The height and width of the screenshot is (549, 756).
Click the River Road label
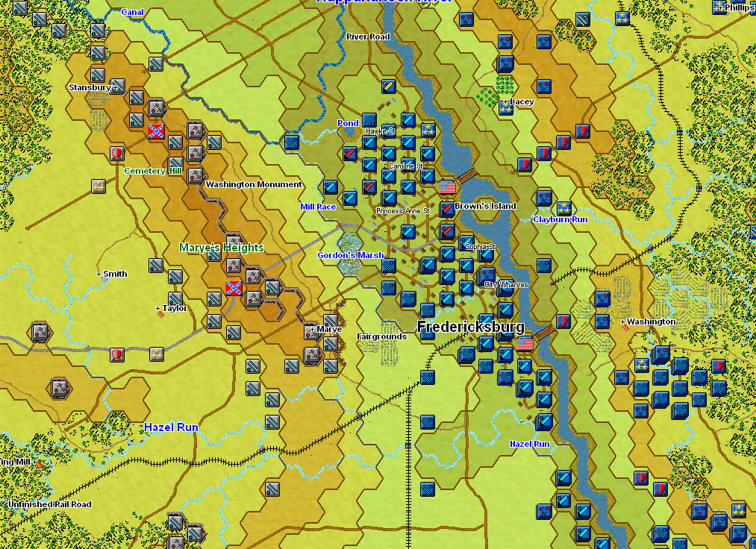pyautogui.click(x=369, y=37)
